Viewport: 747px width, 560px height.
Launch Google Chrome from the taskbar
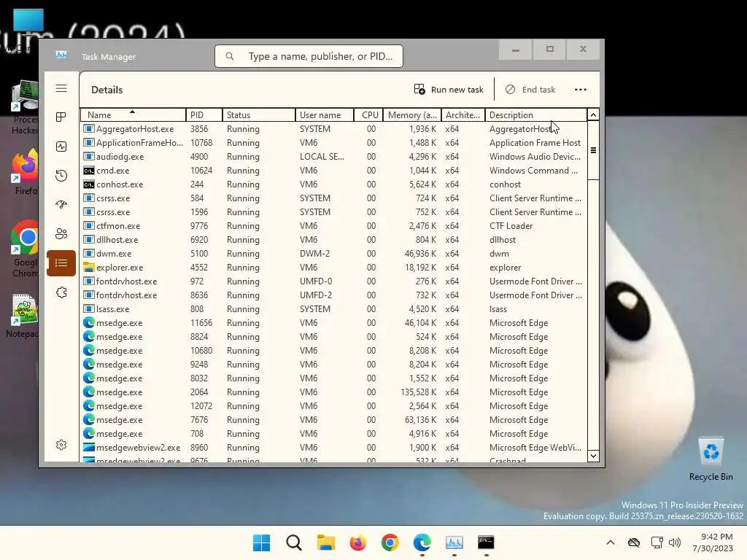pyautogui.click(x=390, y=542)
